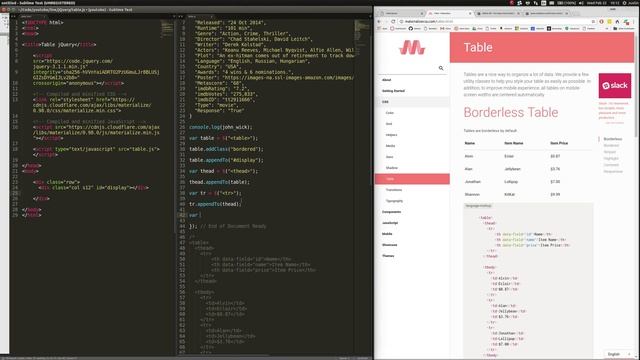Jump to Bordered in the table of contents
This screenshot has height=360, width=640.
click(611, 145)
